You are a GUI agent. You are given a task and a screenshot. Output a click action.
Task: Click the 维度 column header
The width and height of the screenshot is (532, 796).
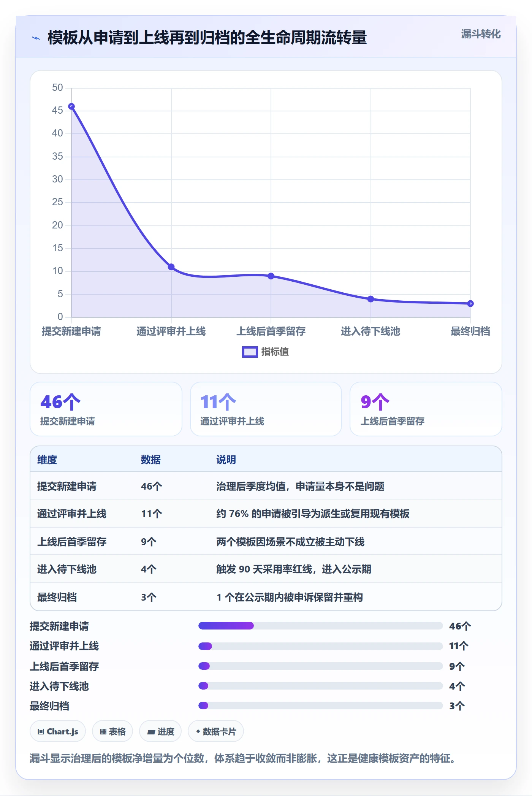[47, 460]
